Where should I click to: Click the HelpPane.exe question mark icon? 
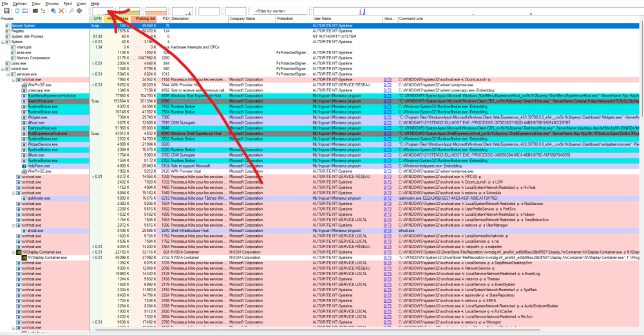click(x=23, y=166)
